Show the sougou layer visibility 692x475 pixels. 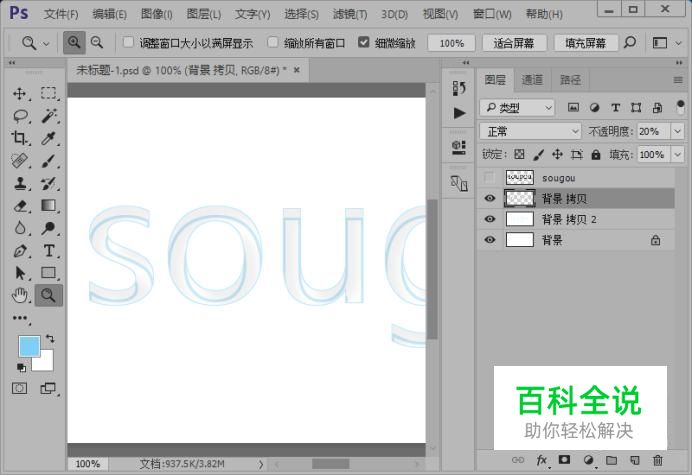click(489, 177)
